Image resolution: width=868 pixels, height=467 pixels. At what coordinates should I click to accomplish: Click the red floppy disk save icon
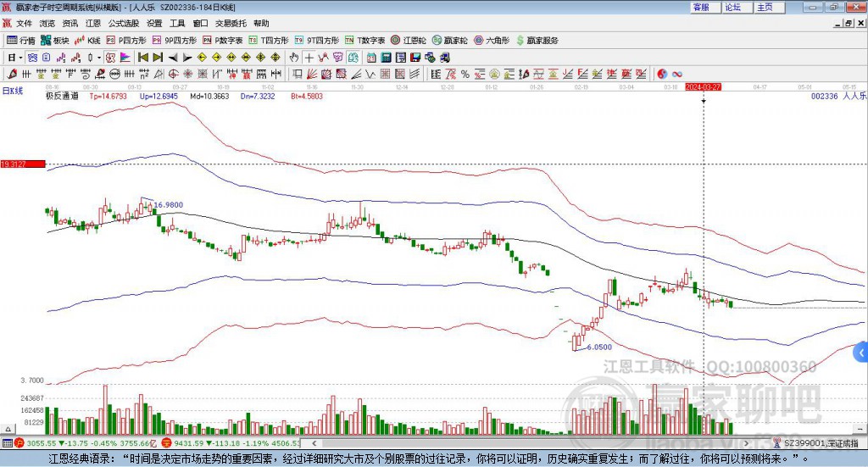point(415,58)
